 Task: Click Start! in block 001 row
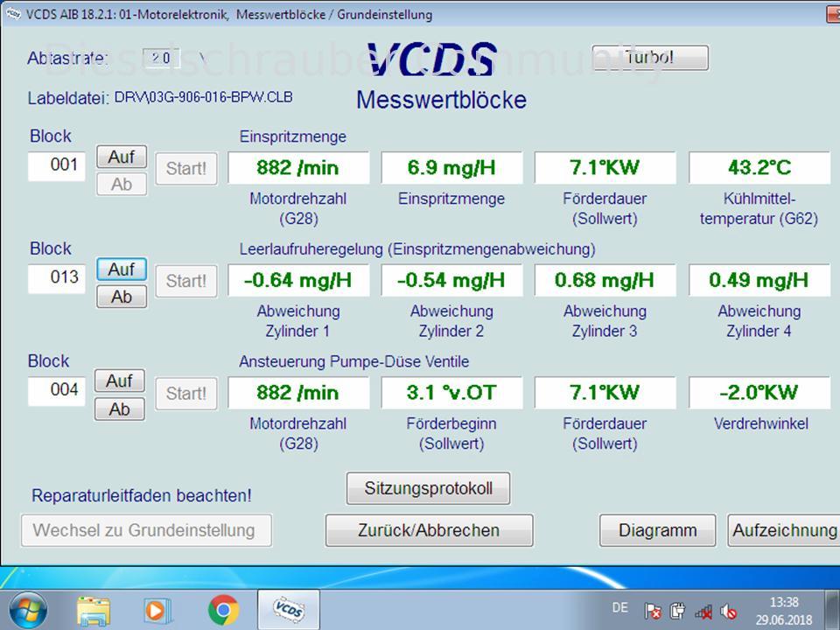(x=185, y=169)
